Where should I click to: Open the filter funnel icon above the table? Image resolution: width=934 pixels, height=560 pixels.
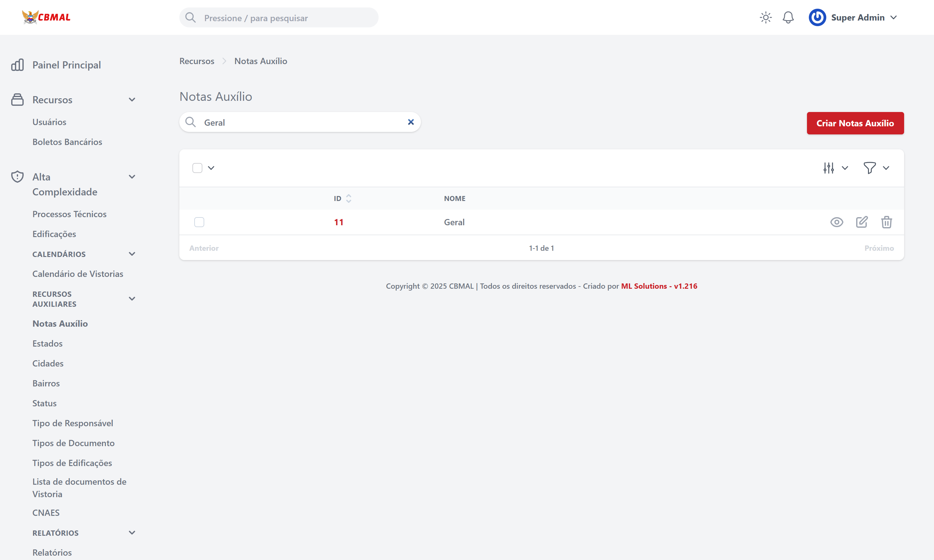(870, 168)
